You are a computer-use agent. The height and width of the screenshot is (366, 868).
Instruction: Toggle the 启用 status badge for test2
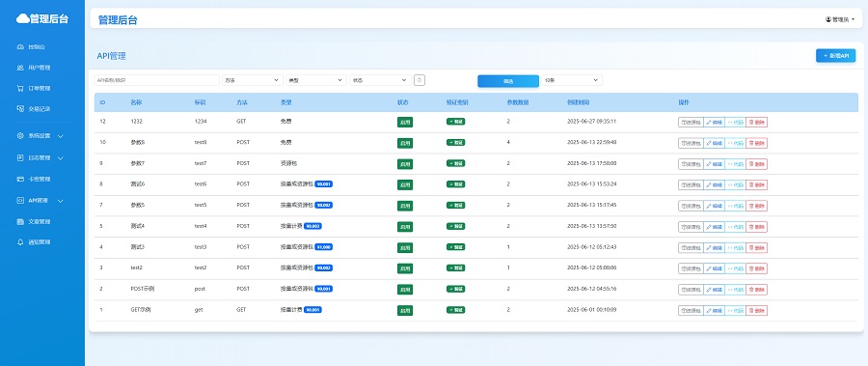tap(405, 268)
